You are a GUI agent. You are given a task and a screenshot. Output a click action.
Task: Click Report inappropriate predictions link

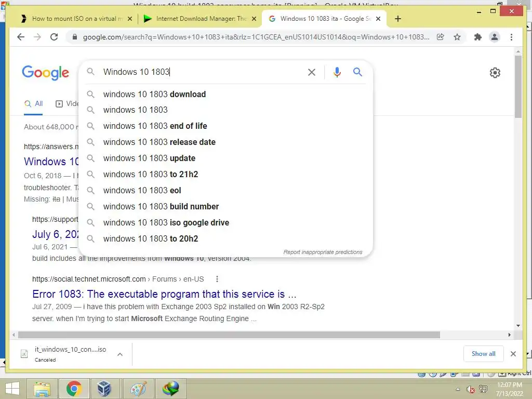tap(323, 252)
